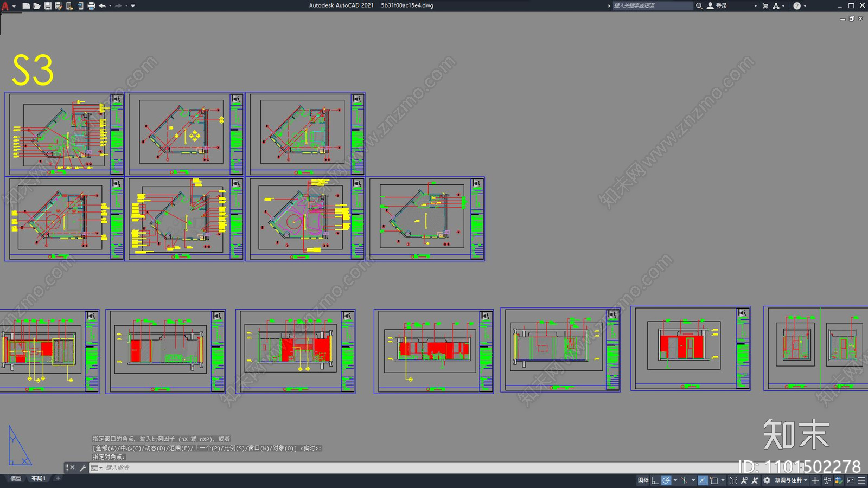868x488 pixels.
Task: Click the Plot printer icon
Action: (91, 5)
